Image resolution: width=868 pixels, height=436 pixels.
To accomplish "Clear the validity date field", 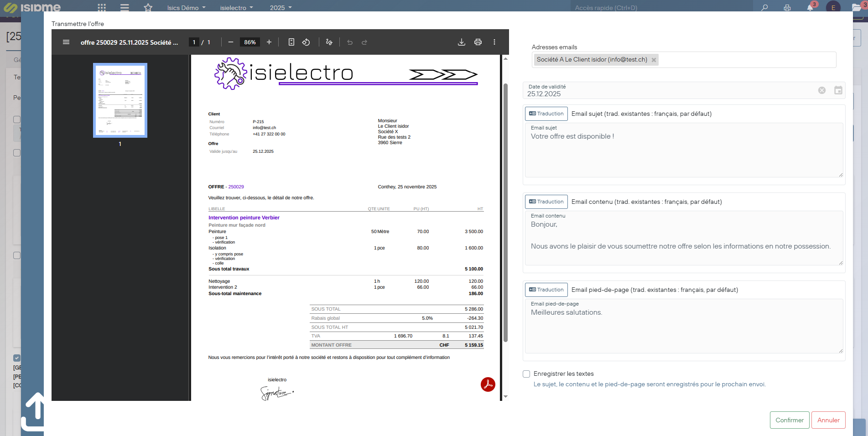I will point(822,90).
